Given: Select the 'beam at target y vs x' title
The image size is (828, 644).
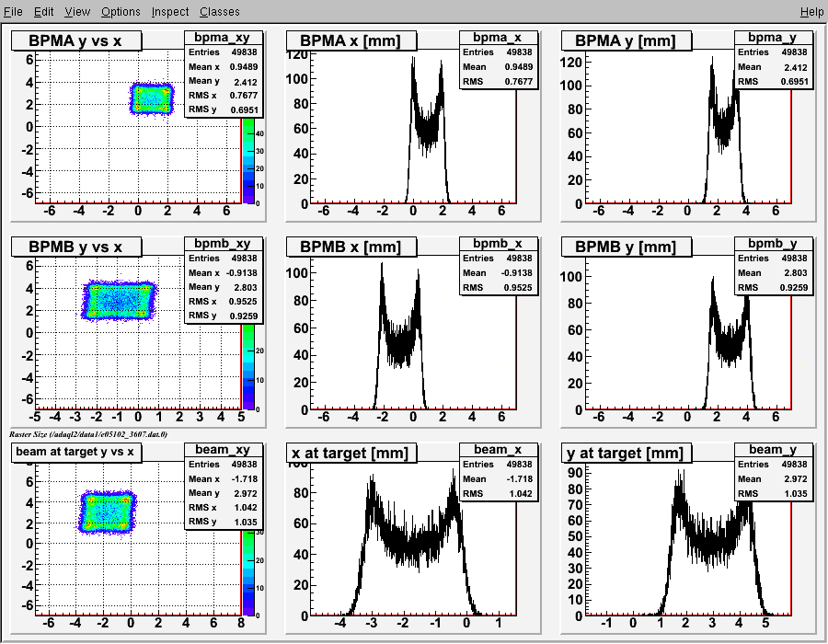Looking at the screenshot, I should tap(76, 453).
